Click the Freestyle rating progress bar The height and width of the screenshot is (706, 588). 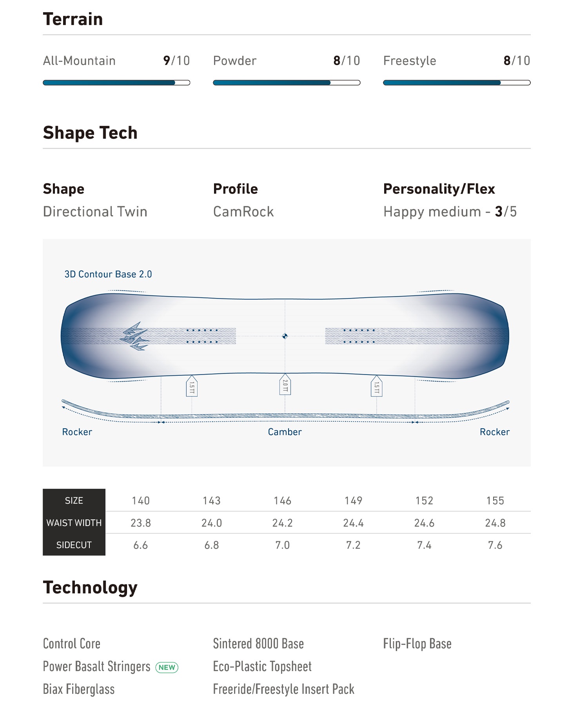457,83
